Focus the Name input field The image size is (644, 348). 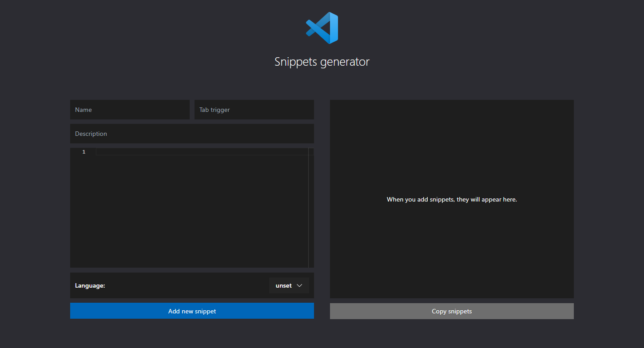(130, 110)
